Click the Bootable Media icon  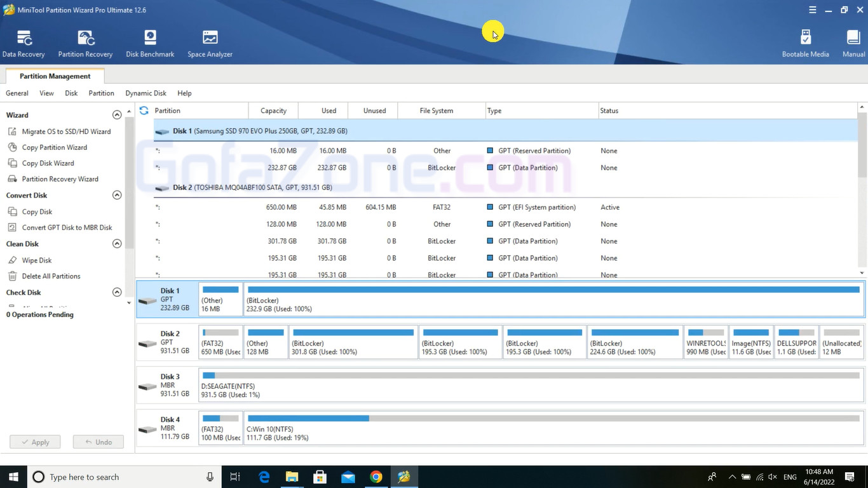point(805,43)
